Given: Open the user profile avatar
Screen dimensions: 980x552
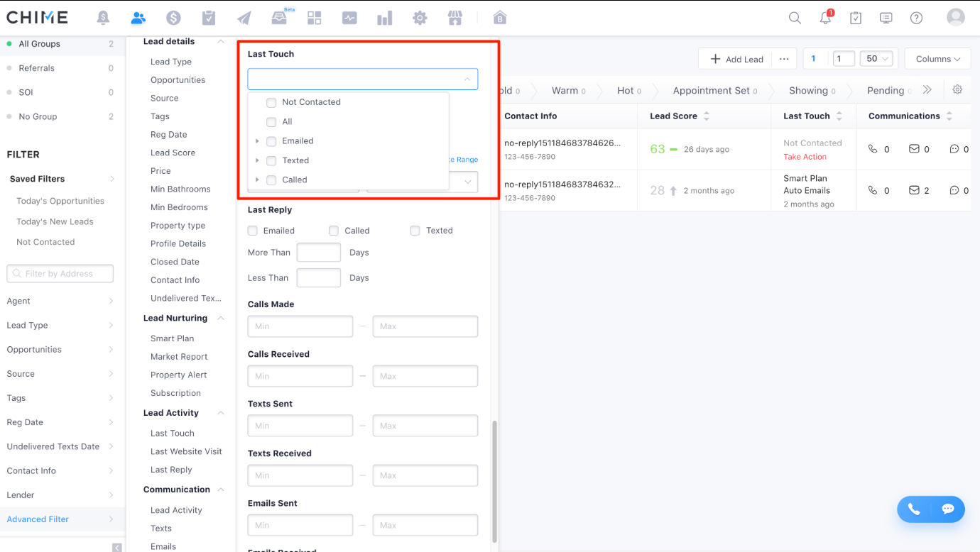Looking at the screenshot, I should 956,17.
